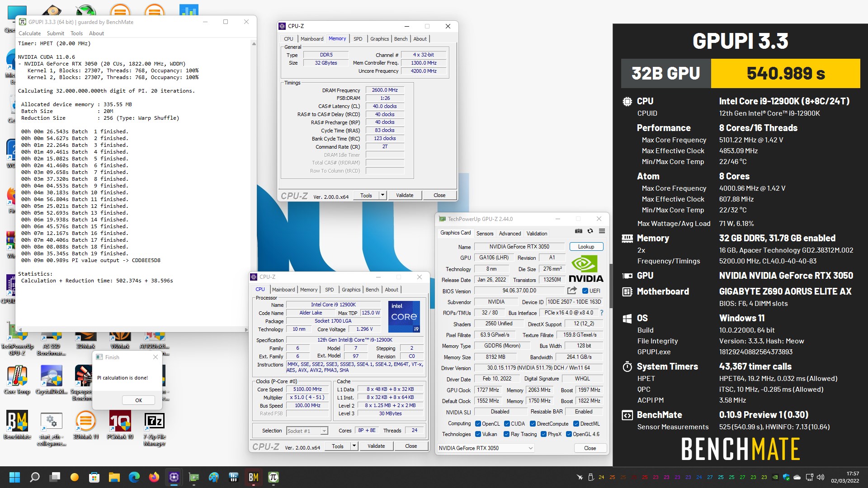Toggle Vulkan checkbox
This screenshot has height=488, width=868.
coord(478,434)
